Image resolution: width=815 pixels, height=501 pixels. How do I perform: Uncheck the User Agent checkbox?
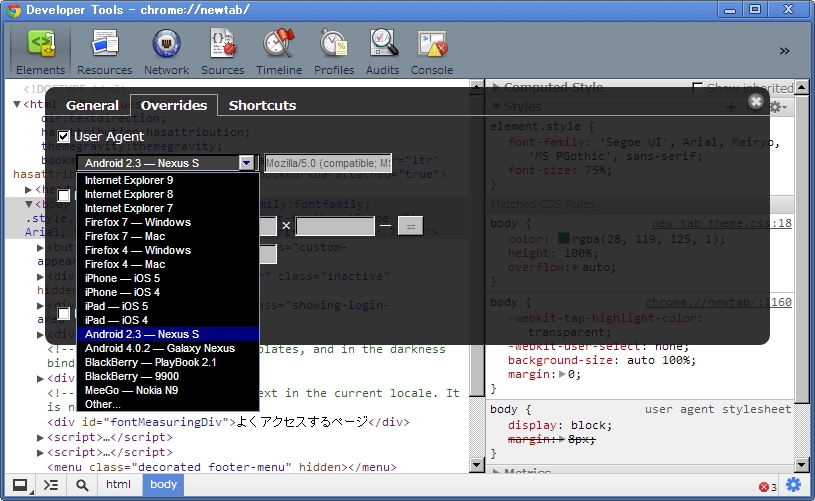(64, 137)
